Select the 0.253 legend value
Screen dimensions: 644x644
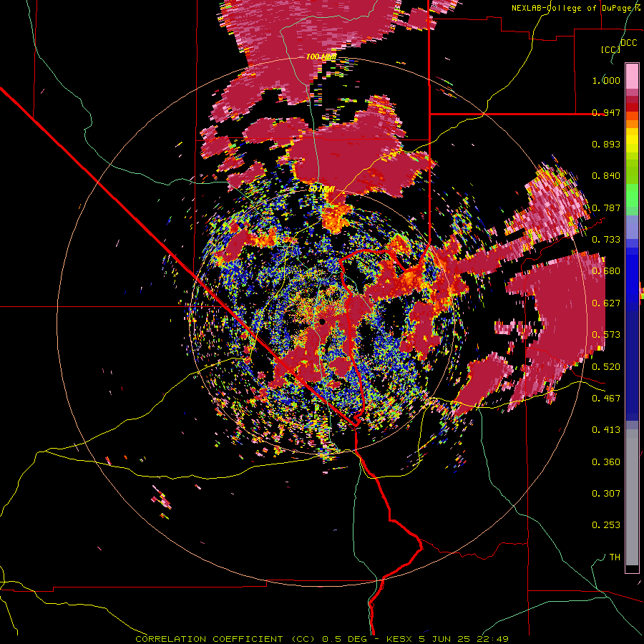(x=606, y=525)
